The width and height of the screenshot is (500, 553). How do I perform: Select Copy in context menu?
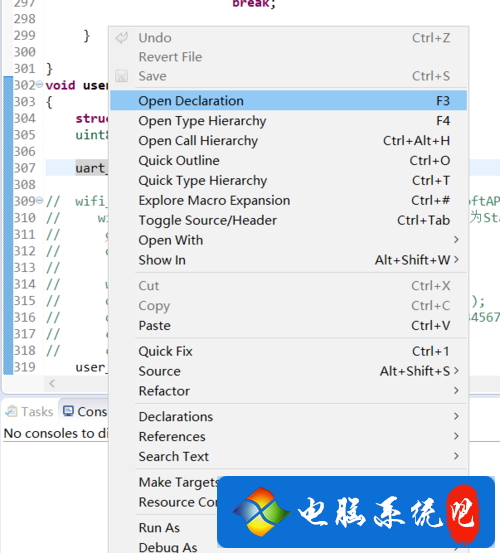click(288, 305)
